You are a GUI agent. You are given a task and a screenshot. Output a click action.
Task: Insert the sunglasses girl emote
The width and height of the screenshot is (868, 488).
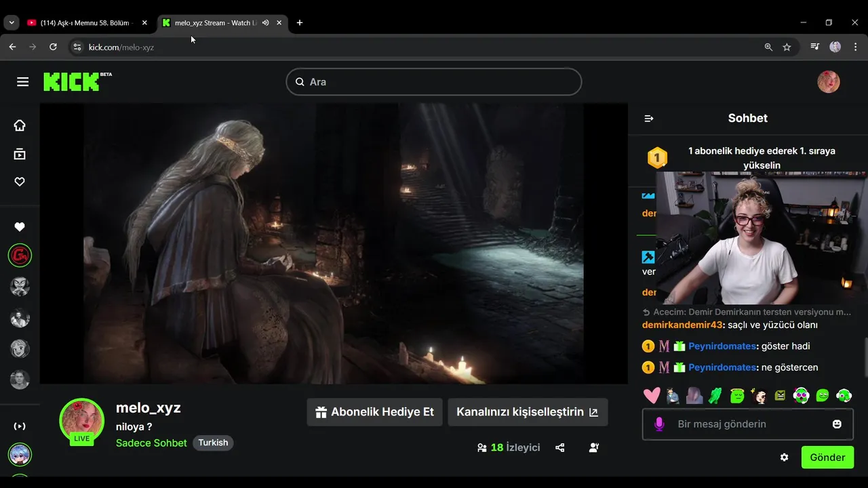click(759, 396)
